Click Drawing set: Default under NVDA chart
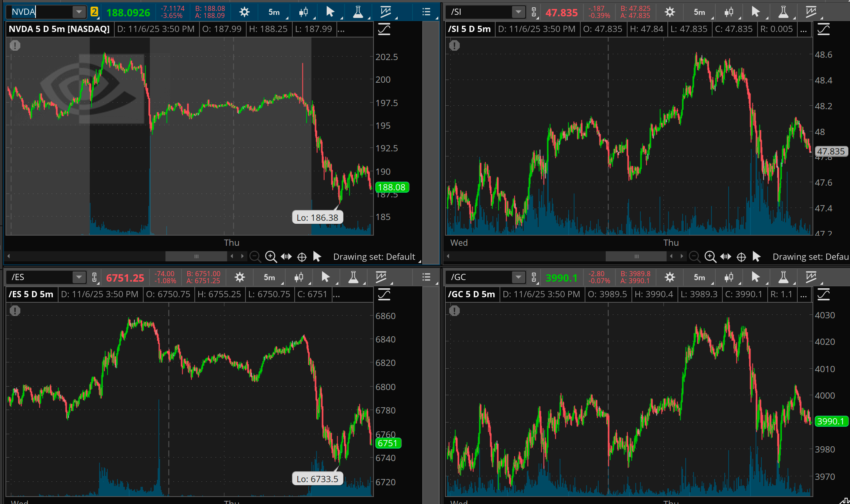The width and height of the screenshot is (850, 504). tap(374, 257)
